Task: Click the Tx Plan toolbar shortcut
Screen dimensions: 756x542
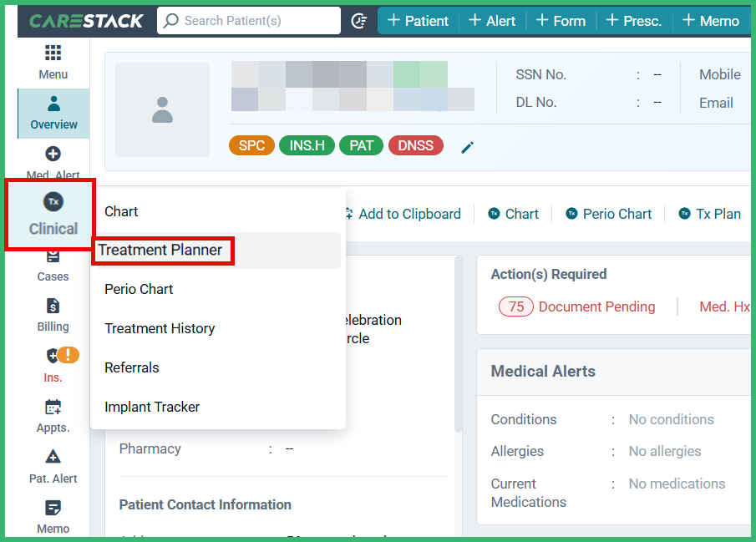Action: [709, 214]
